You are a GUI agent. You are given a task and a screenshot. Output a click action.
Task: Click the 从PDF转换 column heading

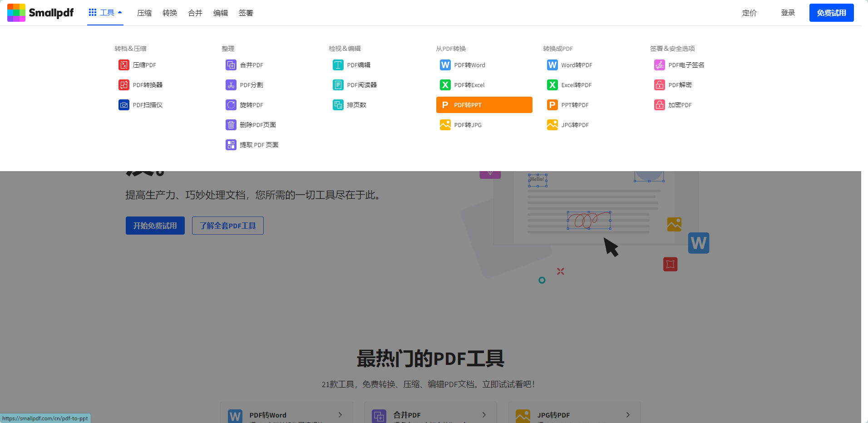coord(451,49)
